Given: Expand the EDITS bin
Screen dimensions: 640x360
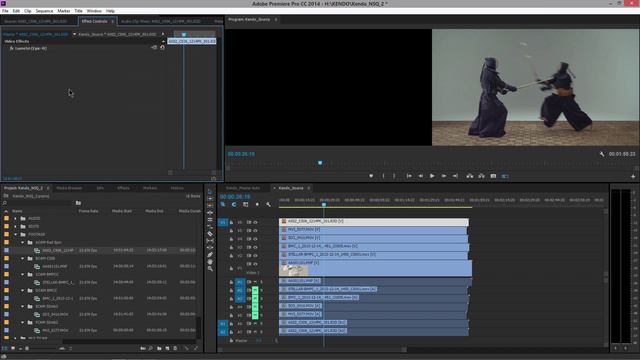Looking at the screenshot, I should 16,227.
